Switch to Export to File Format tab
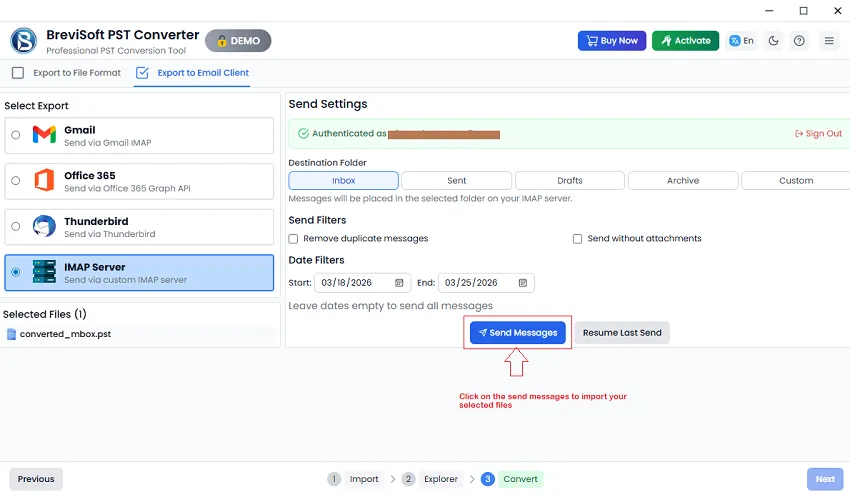 67,73
